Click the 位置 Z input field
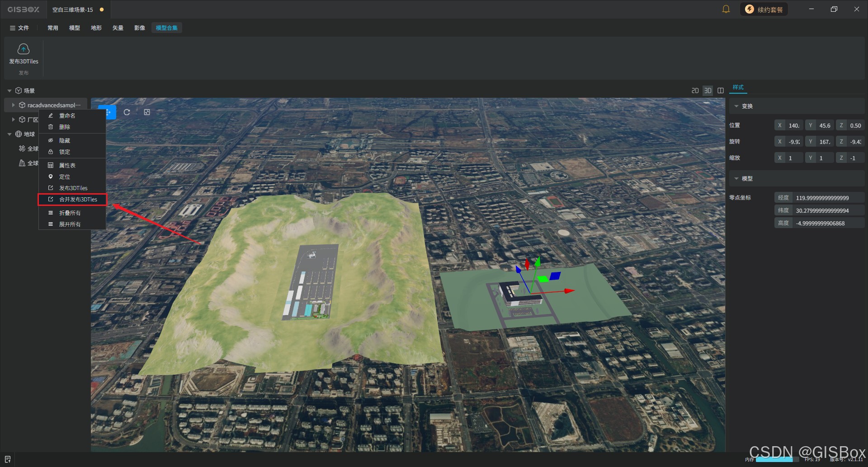 tap(850, 125)
